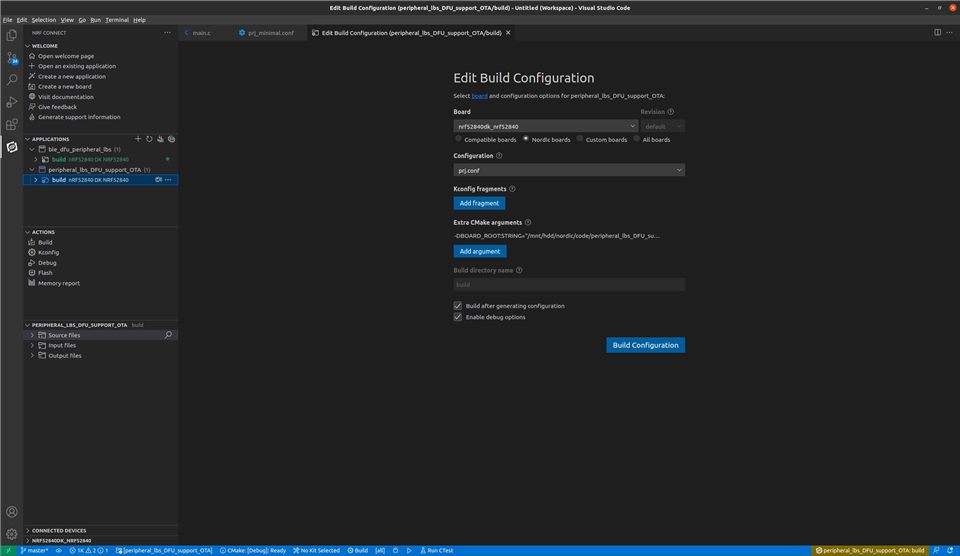Open editor more actions ellipsis
Viewport: 960px width, 556px height.
click(x=950, y=32)
